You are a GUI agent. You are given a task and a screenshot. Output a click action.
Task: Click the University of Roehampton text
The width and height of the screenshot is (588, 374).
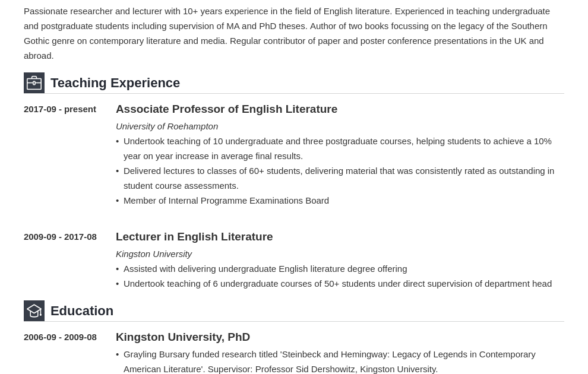pyautogui.click(x=167, y=126)
